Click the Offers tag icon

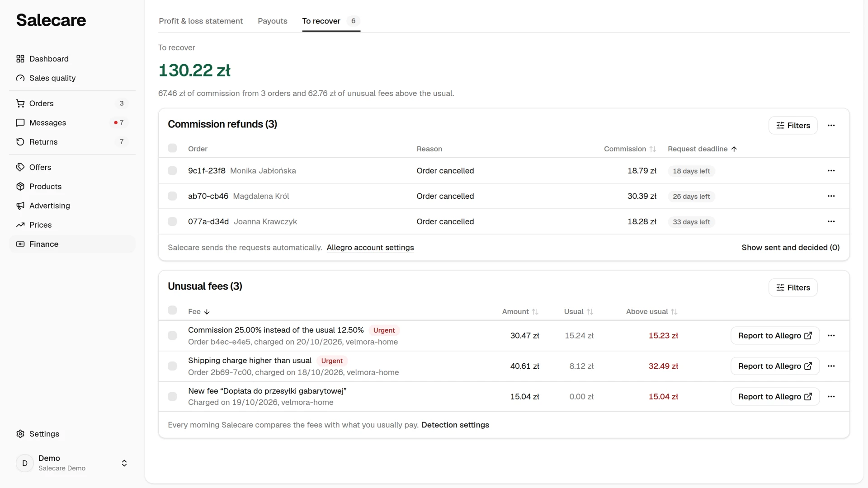pos(20,167)
